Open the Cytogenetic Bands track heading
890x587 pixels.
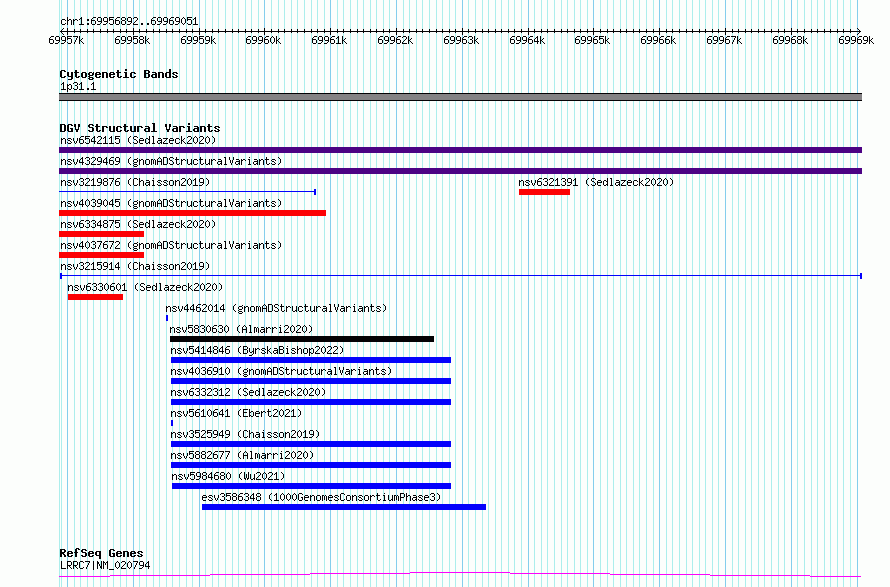click(119, 74)
